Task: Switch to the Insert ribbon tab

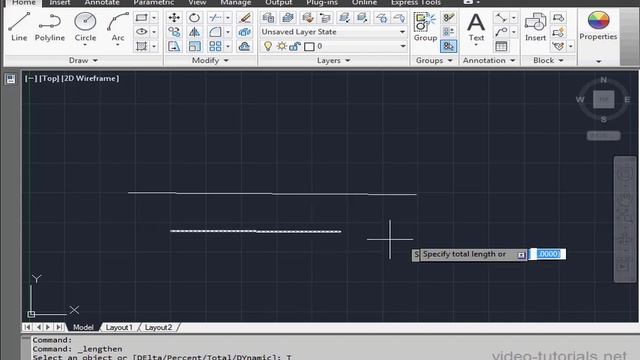Action: click(x=60, y=2)
